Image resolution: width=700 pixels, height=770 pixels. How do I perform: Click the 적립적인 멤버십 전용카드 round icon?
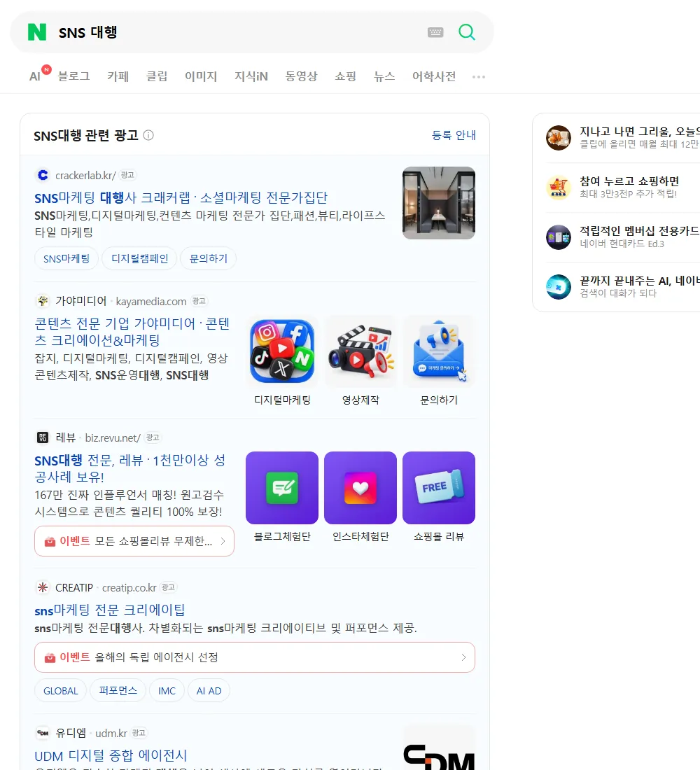click(x=559, y=237)
